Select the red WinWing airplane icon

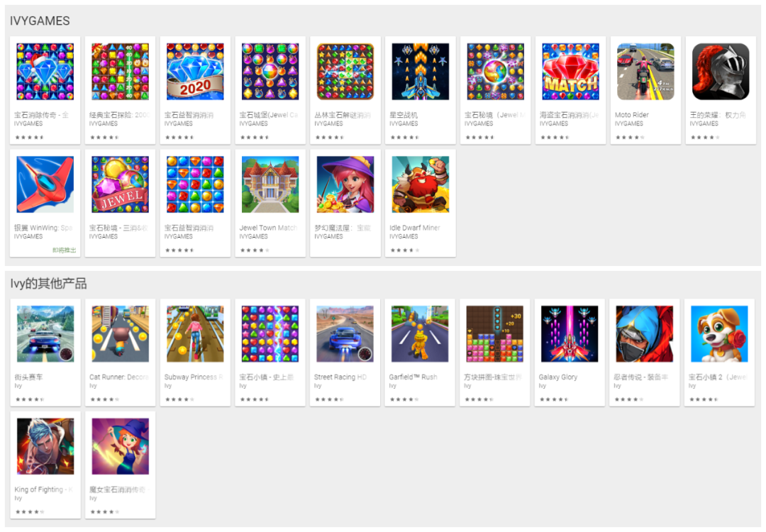[x=45, y=184]
